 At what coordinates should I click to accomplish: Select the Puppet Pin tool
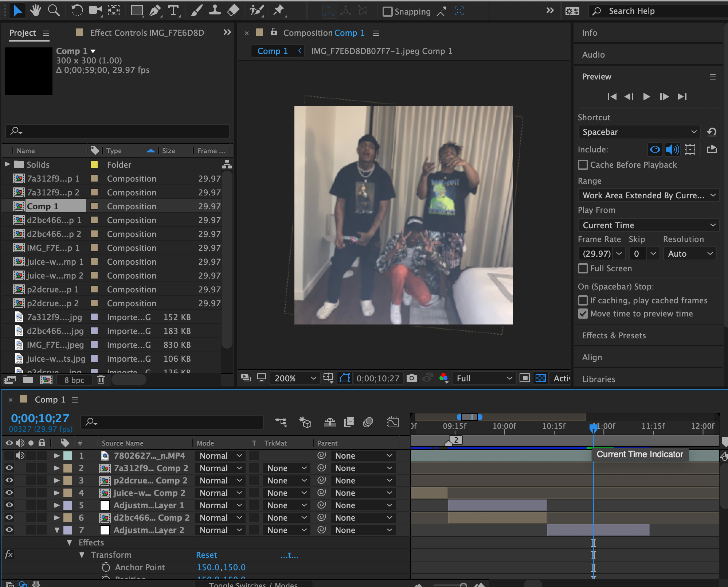(x=279, y=11)
